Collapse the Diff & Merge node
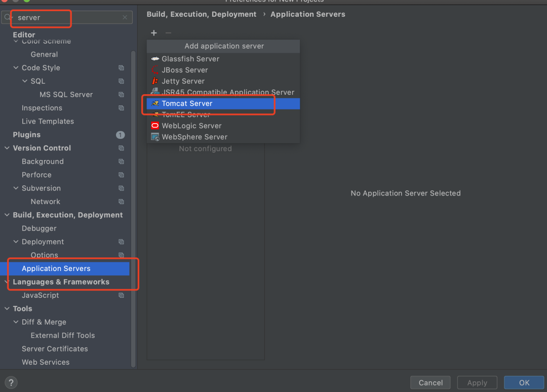 pos(16,322)
